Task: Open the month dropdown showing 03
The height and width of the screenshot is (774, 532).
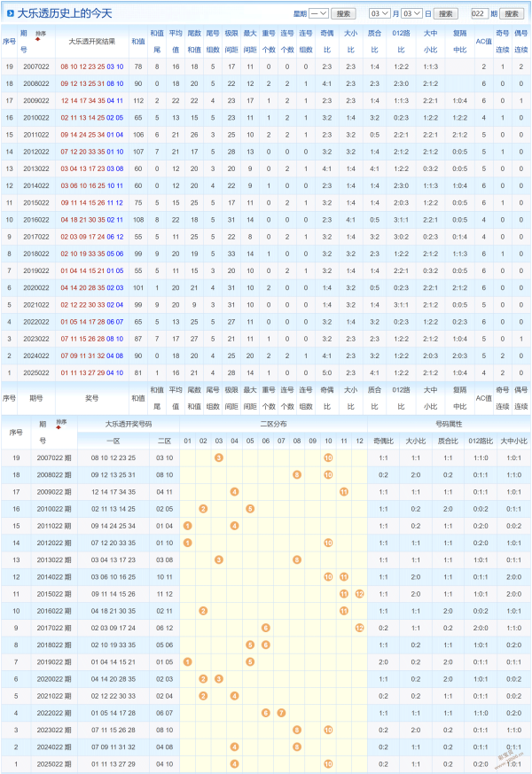Action: pyautogui.click(x=379, y=14)
